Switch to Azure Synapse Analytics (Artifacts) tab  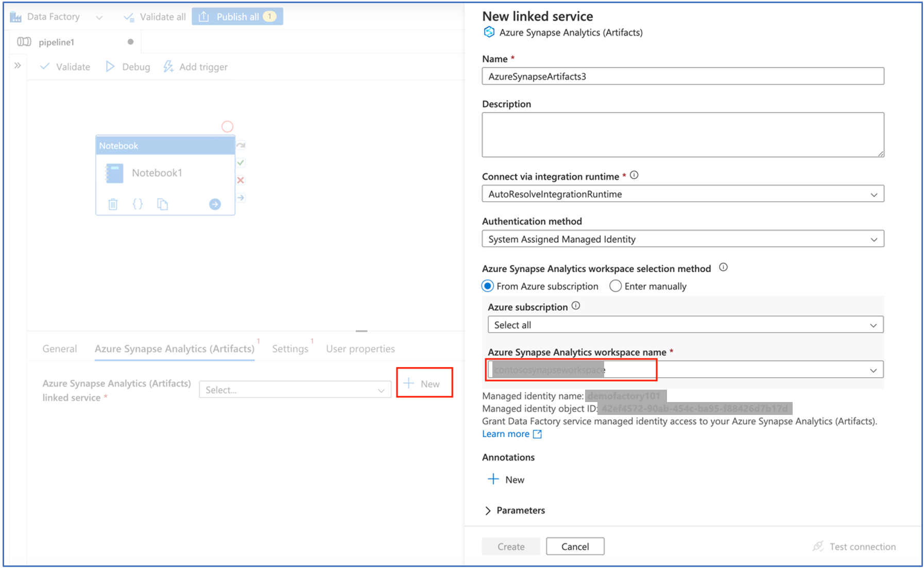tap(175, 349)
